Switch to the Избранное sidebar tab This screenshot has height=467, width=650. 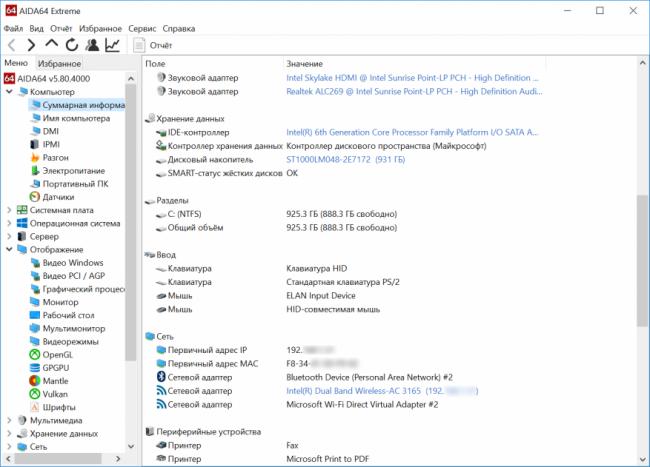pyautogui.click(x=59, y=63)
